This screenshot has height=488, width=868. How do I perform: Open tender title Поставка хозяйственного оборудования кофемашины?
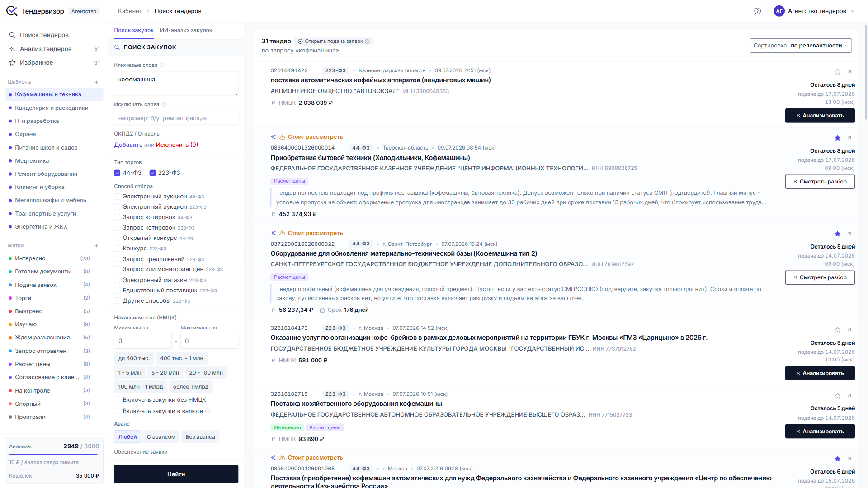pos(357,404)
